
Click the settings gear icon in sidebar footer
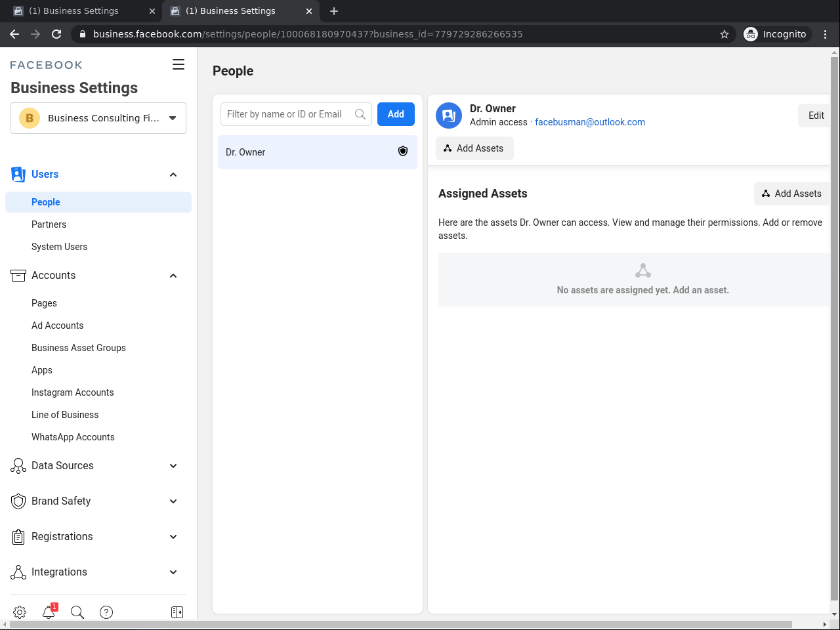click(20, 612)
